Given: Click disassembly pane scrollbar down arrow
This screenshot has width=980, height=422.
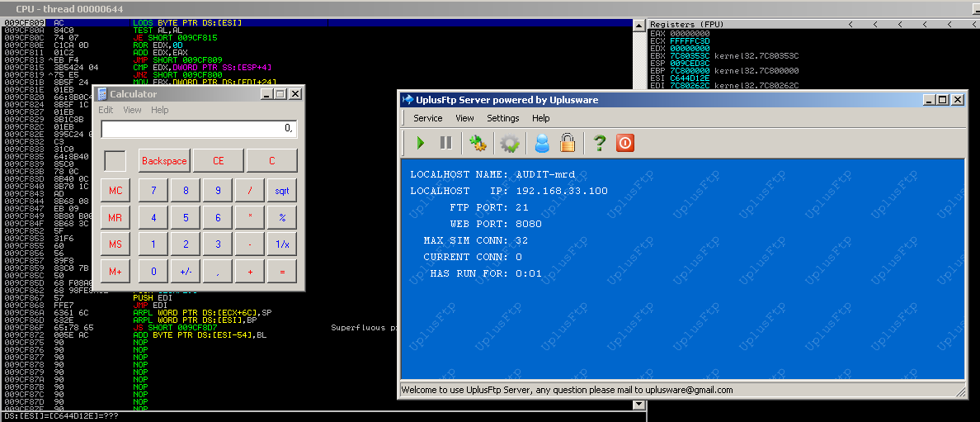Looking at the screenshot, I should tap(638, 405).
